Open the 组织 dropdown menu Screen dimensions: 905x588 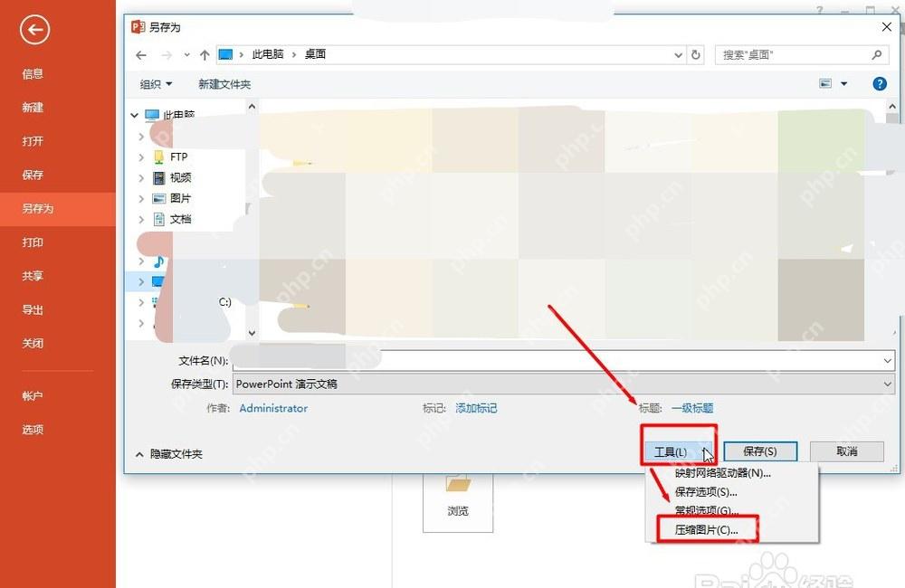coord(156,84)
